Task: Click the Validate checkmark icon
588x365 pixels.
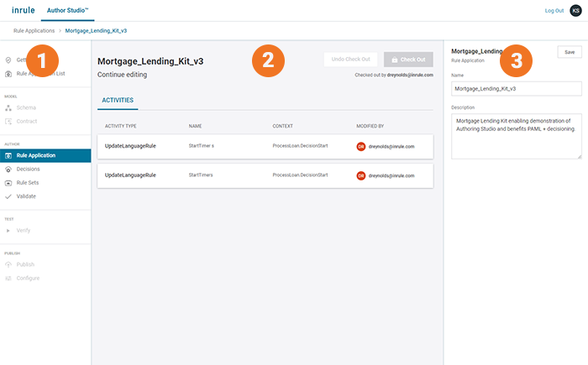Action: (8, 196)
